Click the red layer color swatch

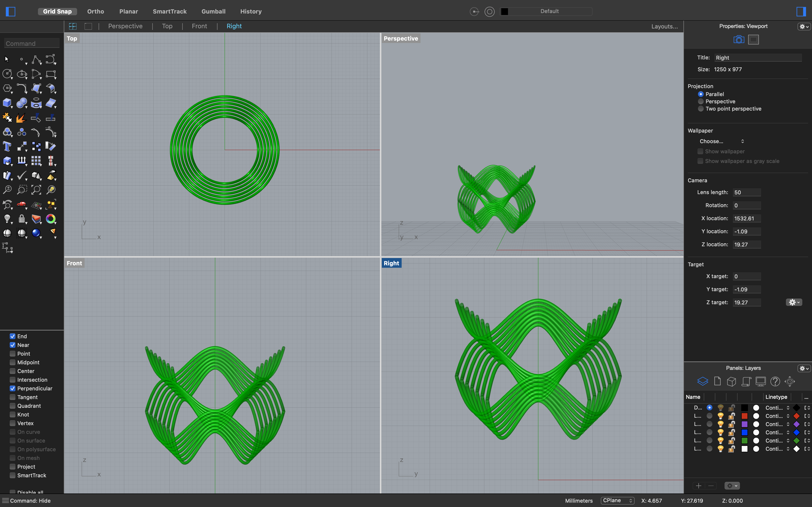(744, 416)
